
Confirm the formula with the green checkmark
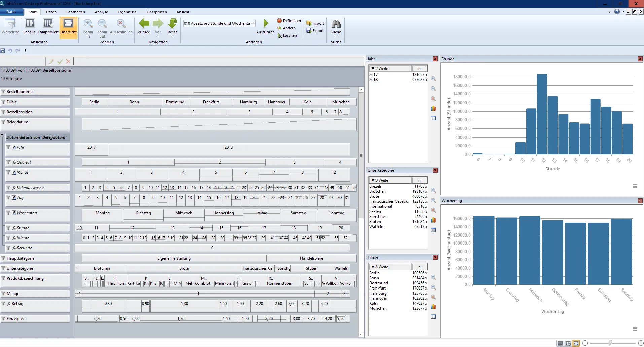tap(60, 61)
